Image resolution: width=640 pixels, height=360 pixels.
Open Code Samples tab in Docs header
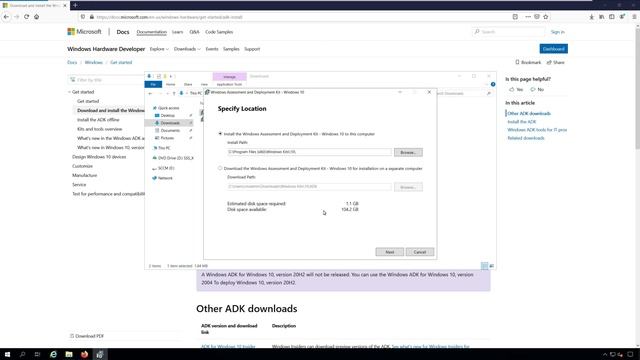(219, 32)
